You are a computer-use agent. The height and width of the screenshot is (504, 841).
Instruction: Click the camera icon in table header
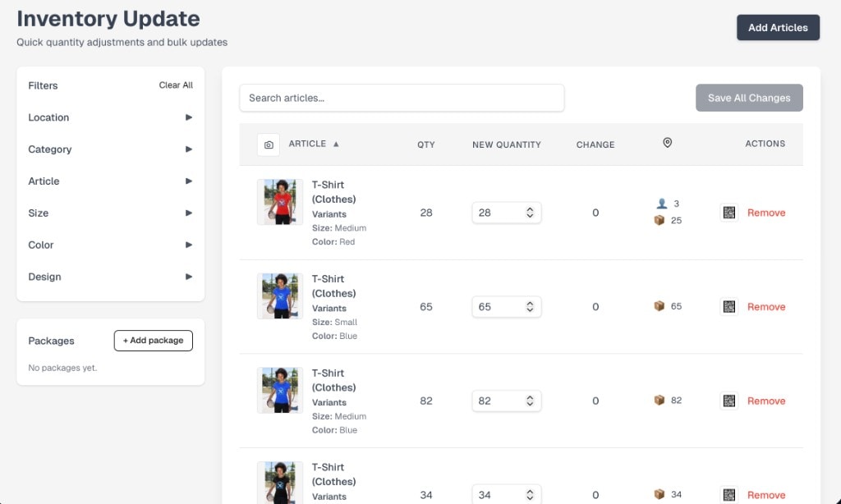(x=269, y=144)
